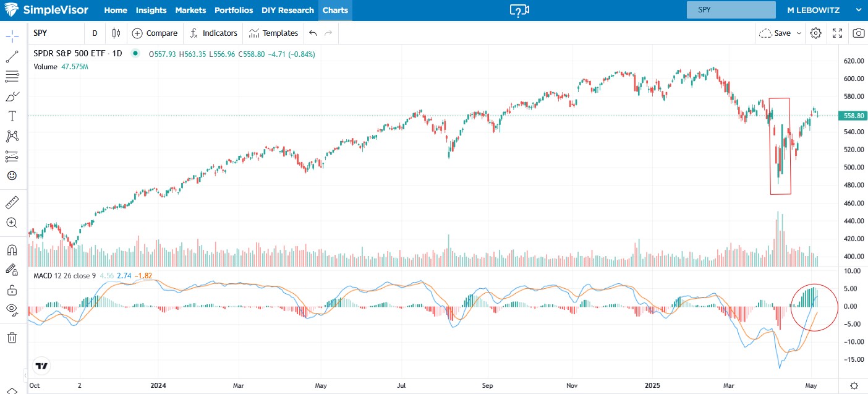The image size is (868, 394).
Task: Collapse the left drawing toolbar
Action: tap(26, 375)
